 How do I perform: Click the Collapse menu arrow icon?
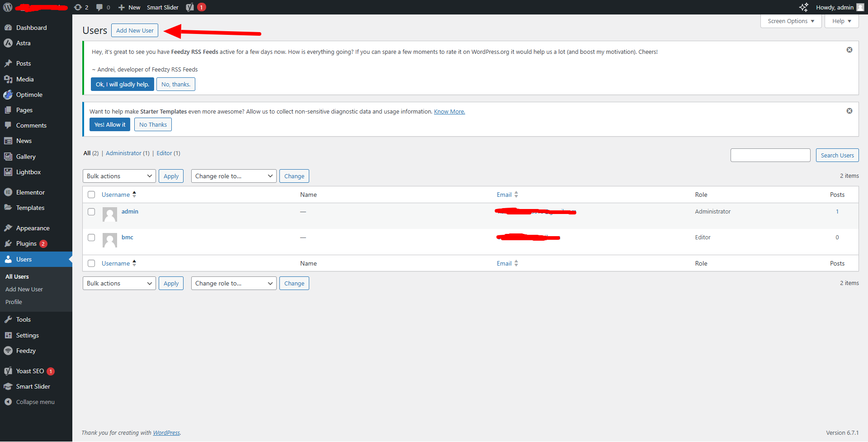8,402
